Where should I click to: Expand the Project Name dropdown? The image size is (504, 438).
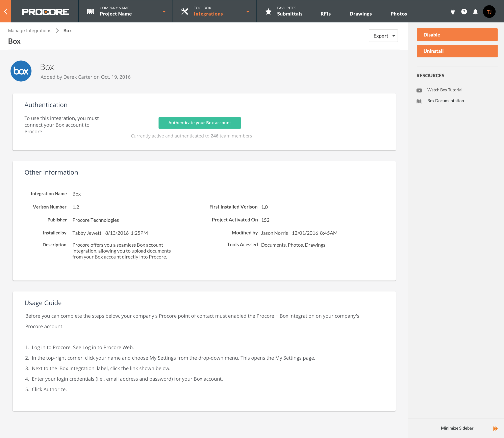point(164,11)
